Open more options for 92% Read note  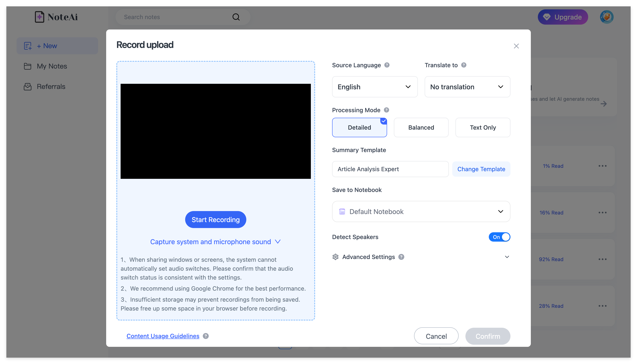click(x=602, y=259)
